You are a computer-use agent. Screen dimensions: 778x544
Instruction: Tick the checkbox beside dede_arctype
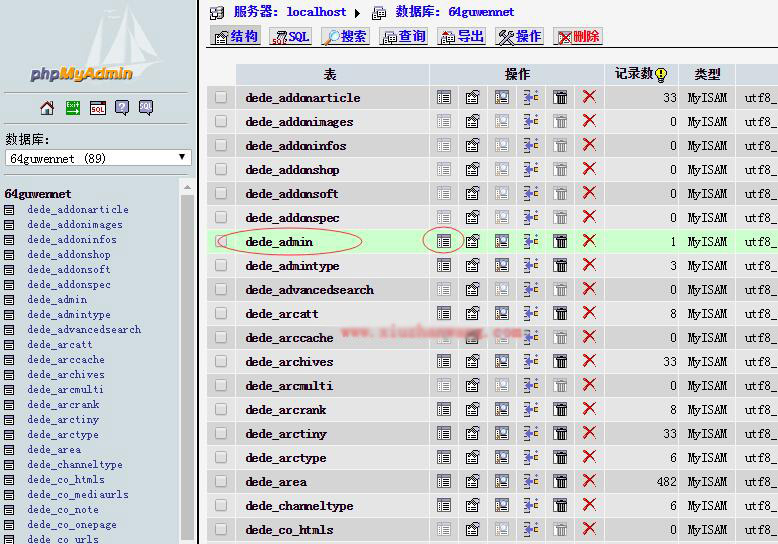point(221,458)
